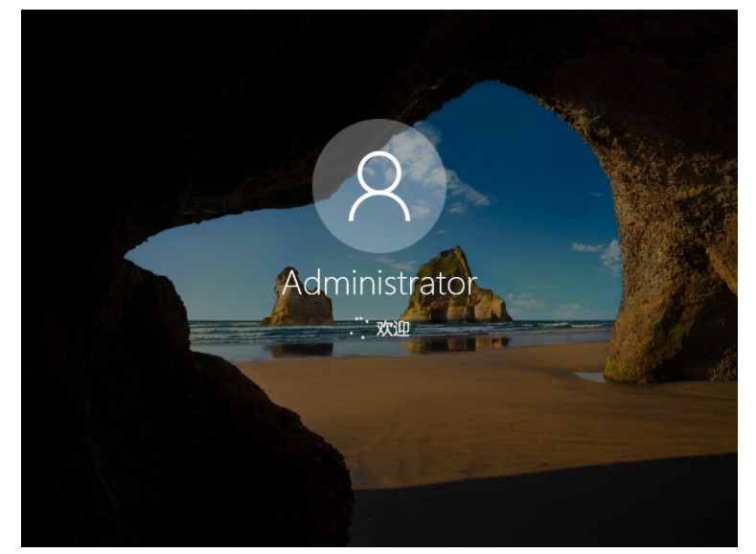
Task: Click the green moss at cave wall base
Action: (x=620, y=369)
